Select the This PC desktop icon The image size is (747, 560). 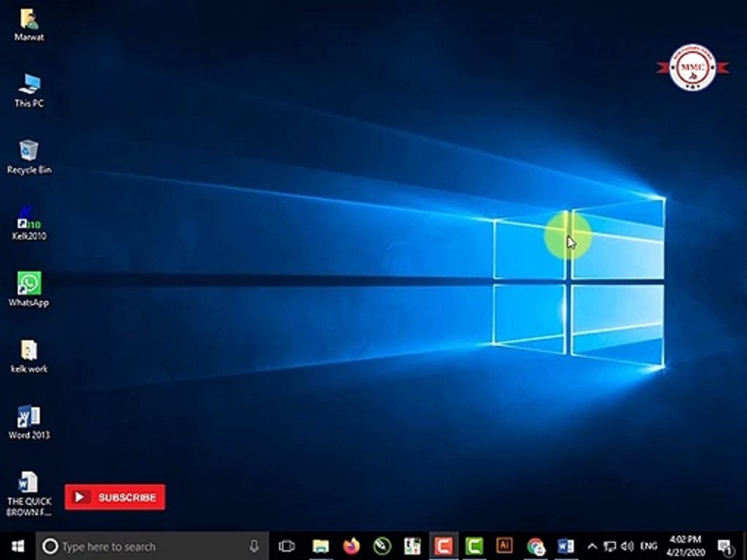point(29,90)
